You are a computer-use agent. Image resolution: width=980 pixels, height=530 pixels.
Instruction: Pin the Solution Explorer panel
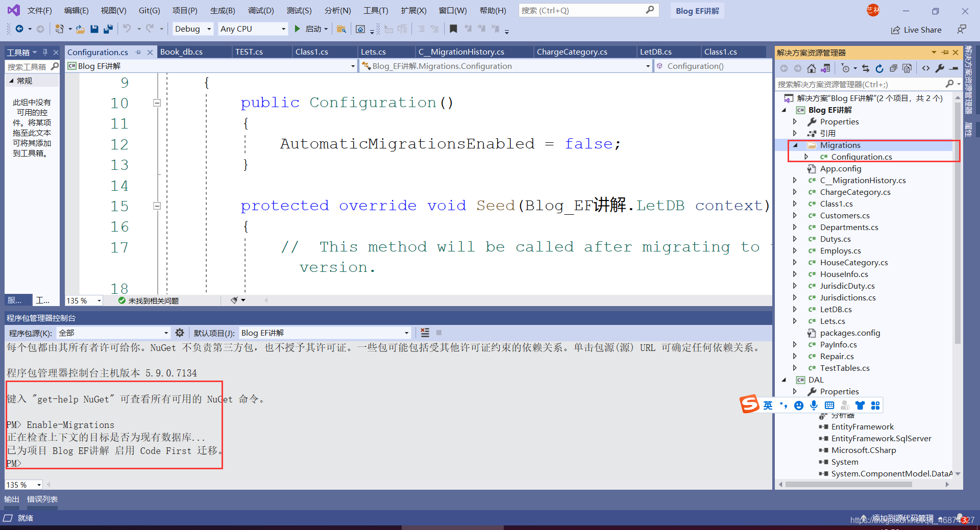click(x=945, y=53)
